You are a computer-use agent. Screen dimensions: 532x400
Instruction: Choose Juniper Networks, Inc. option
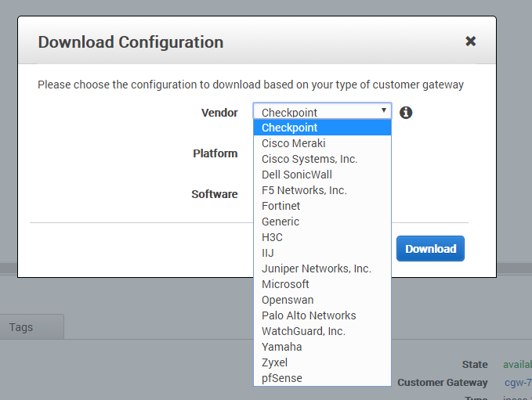pos(322,268)
